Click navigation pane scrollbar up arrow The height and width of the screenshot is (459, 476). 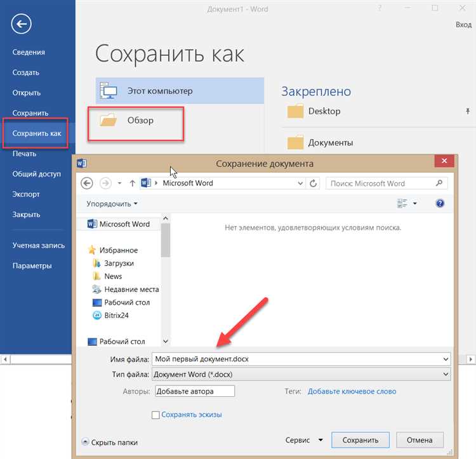pos(166,218)
